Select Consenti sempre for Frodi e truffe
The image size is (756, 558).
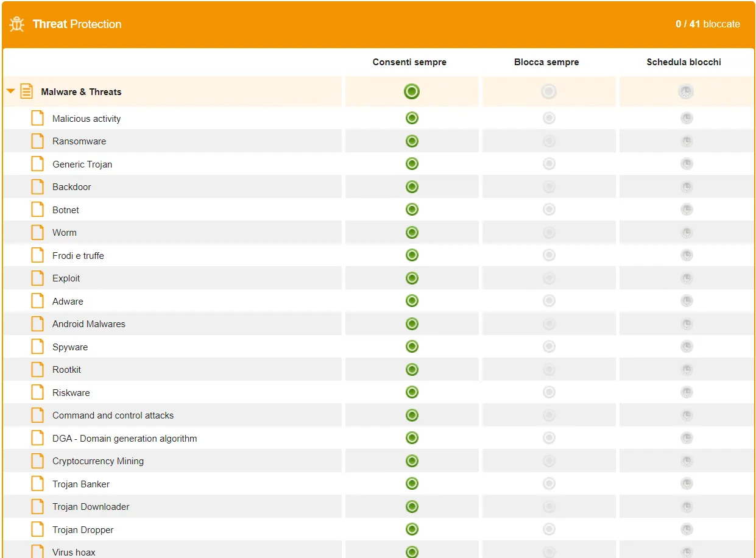412,255
